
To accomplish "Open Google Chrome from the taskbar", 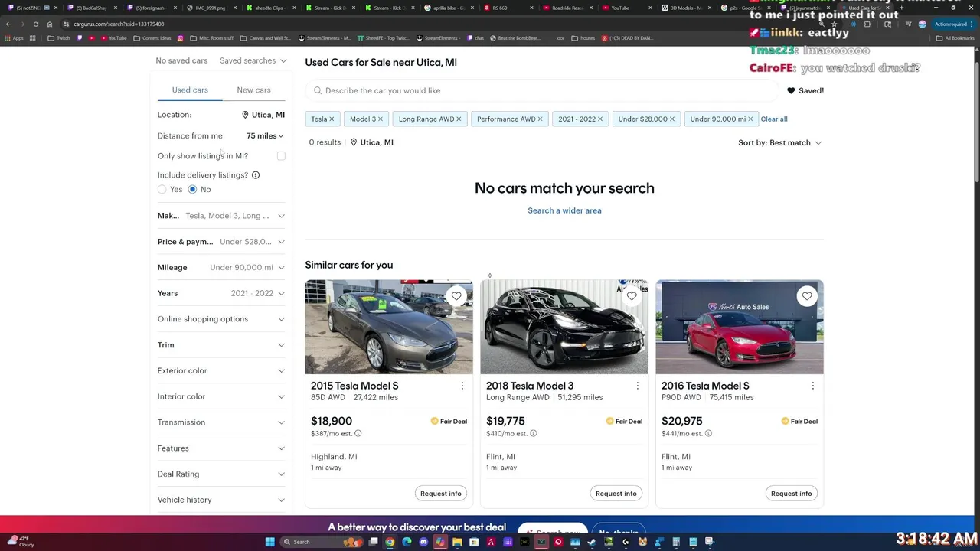I will (390, 542).
